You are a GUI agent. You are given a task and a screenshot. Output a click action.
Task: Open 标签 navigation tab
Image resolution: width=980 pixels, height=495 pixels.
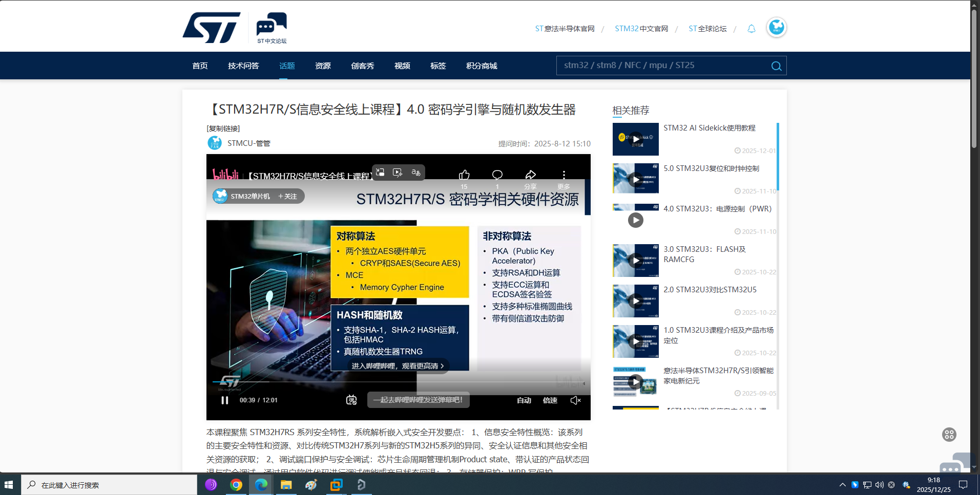(438, 66)
